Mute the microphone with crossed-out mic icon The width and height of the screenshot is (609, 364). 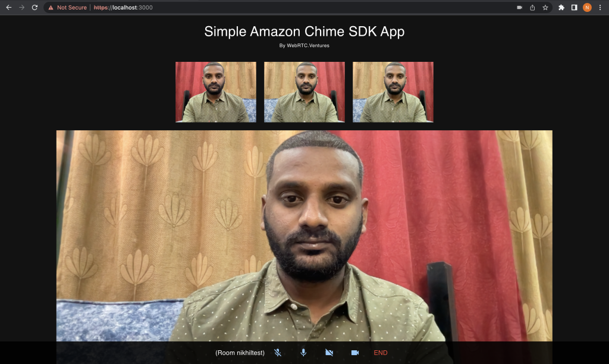pos(278,353)
